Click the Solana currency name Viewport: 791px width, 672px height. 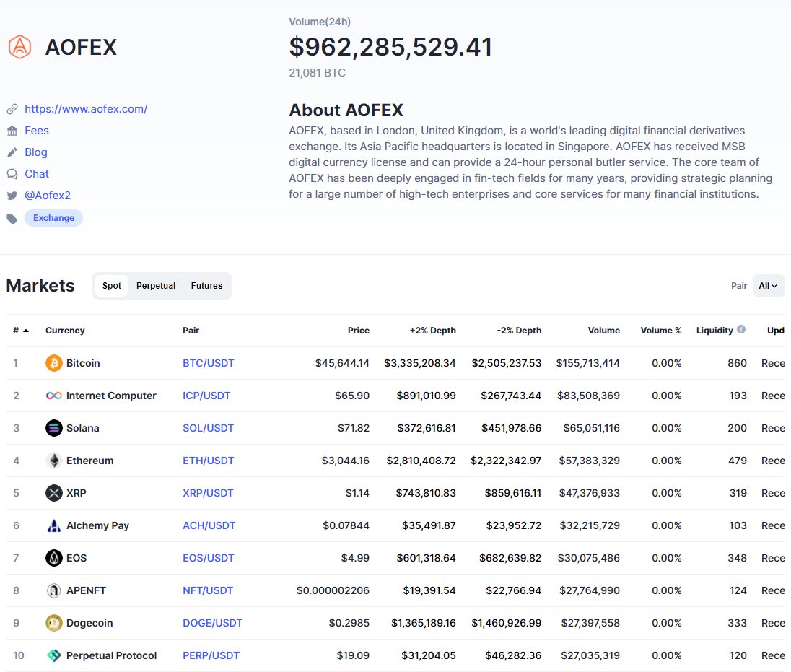pyautogui.click(x=83, y=428)
